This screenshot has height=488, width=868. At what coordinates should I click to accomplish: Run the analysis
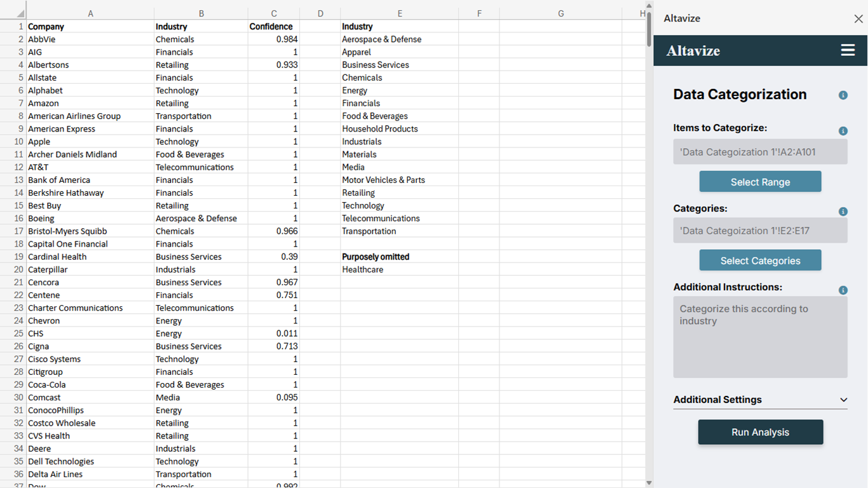(x=761, y=432)
